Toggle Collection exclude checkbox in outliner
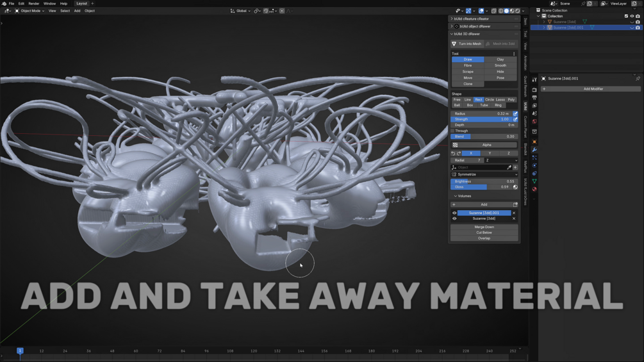The width and height of the screenshot is (644, 362). pyautogui.click(x=626, y=16)
